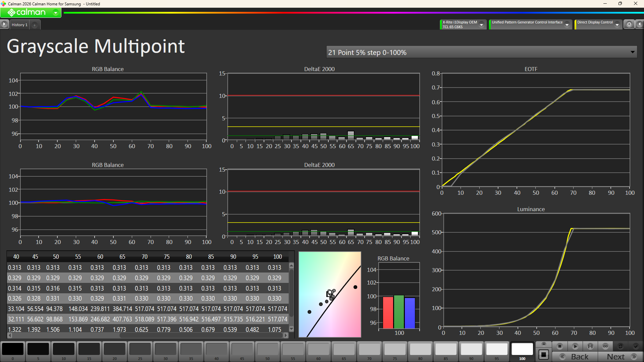The image size is (644, 362).
Task: Add a new history tab with plus
Action: pyautogui.click(x=35, y=25)
